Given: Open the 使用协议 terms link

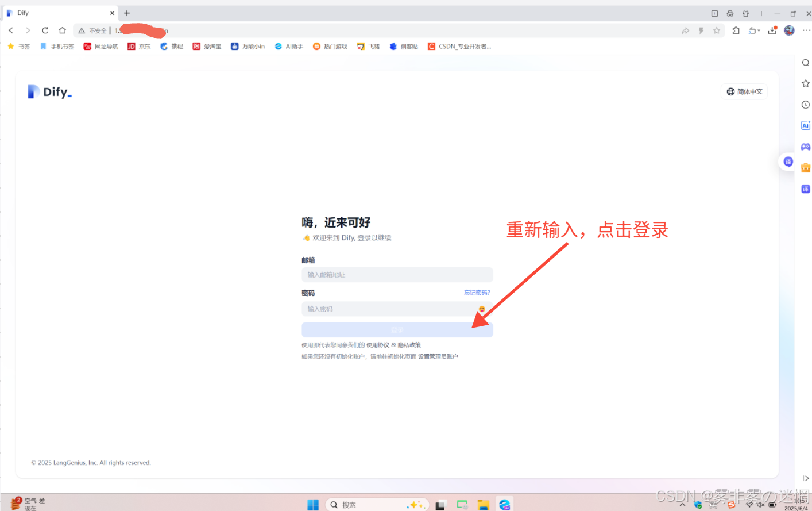Looking at the screenshot, I should click(x=378, y=345).
